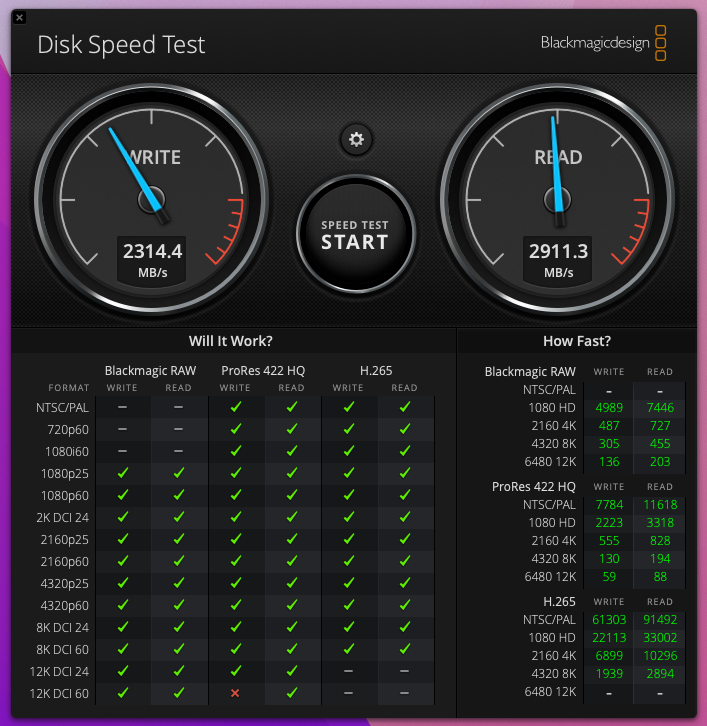Click the ProRes 6480 12K write value 59
This screenshot has height=726, width=707.
tap(609, 576)
